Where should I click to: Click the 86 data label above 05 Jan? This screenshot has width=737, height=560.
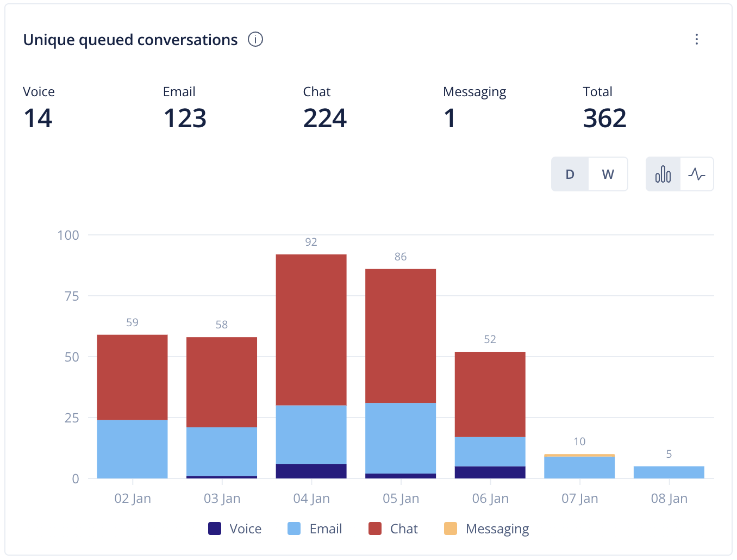pyautogui.click(x=401, y=257)
